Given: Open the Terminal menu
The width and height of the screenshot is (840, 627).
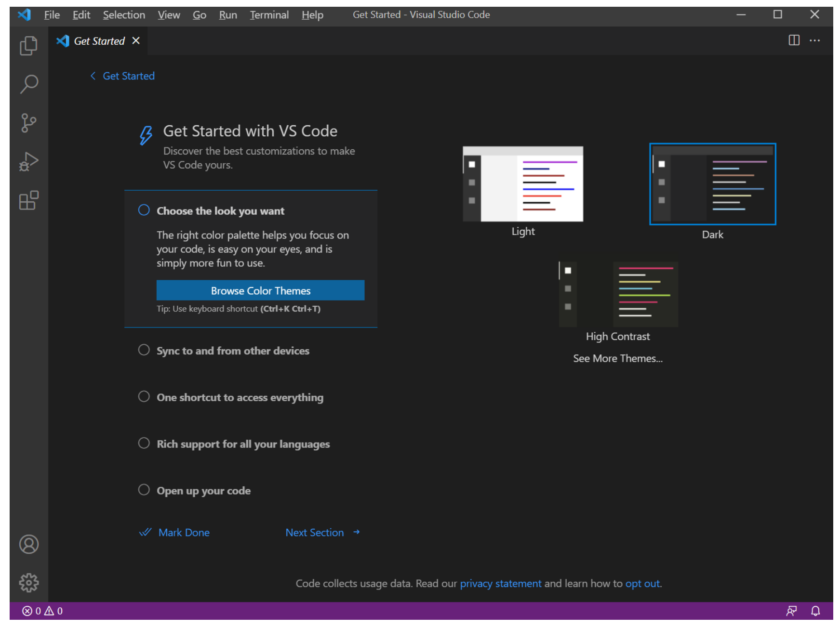Looking at the screenshot, I should coord(269,15).
